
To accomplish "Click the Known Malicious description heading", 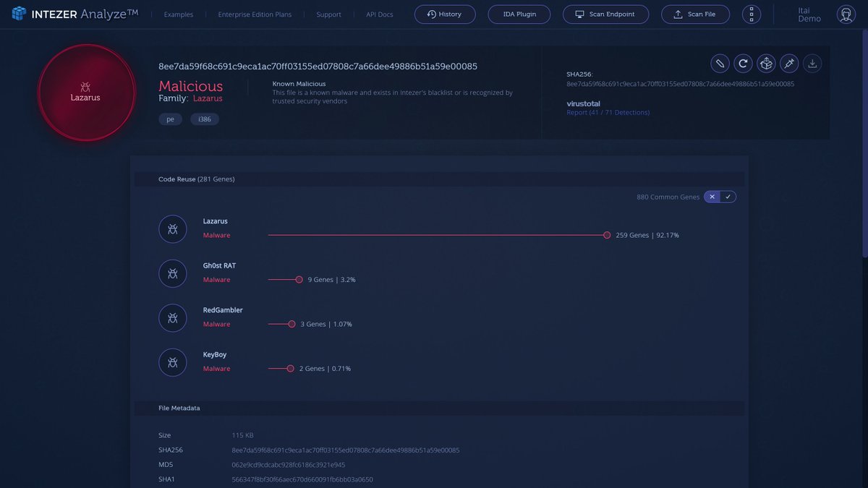I will [299, 84].
